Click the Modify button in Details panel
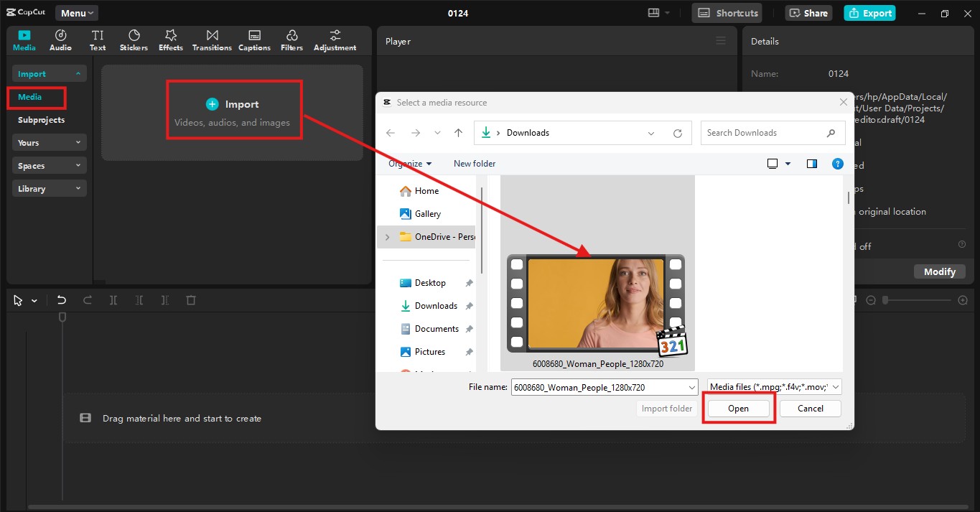Viewport: 980px width, 512px height. point(940,271)
